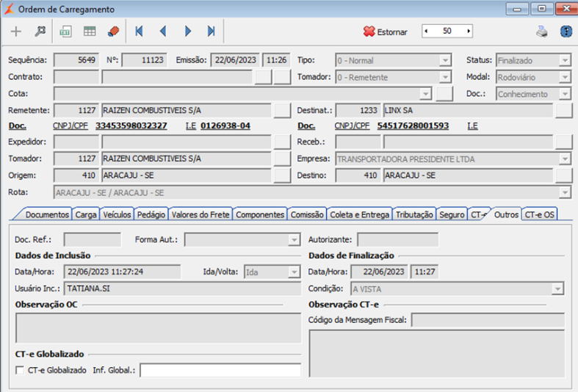Switch to the CT-e OS tab
The image size is (578, 392).
[x=539, y=214]
